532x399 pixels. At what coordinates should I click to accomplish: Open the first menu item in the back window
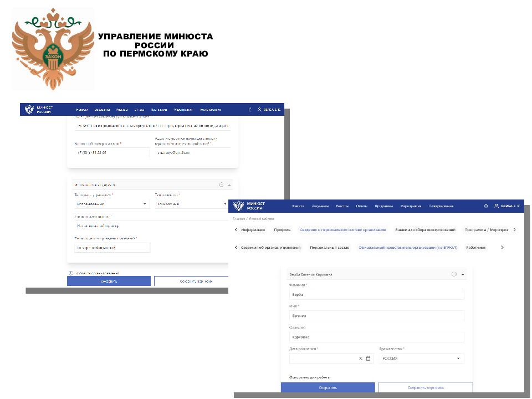(82, 110)
